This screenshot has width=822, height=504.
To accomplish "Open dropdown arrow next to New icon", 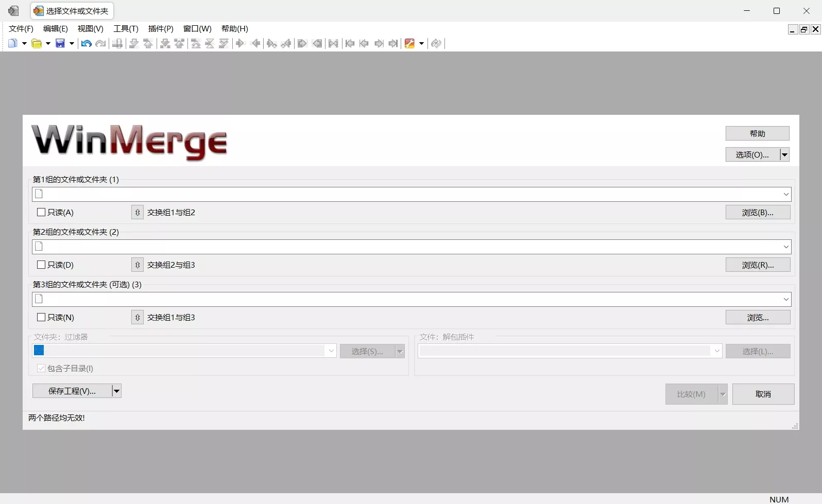I will 24,43.
